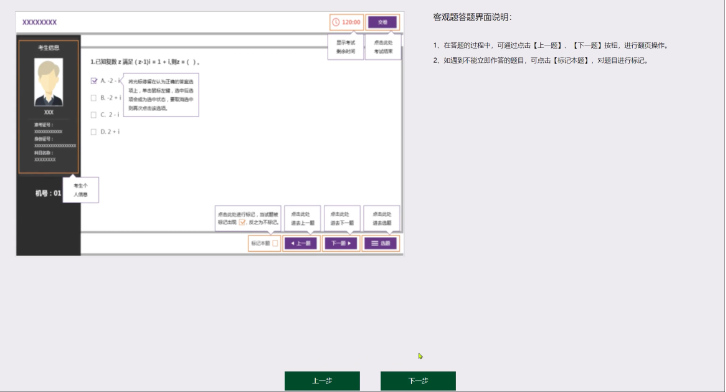
Task: Click instruction line 1 about 上一题 and 下一题
Action: point(551,45)
